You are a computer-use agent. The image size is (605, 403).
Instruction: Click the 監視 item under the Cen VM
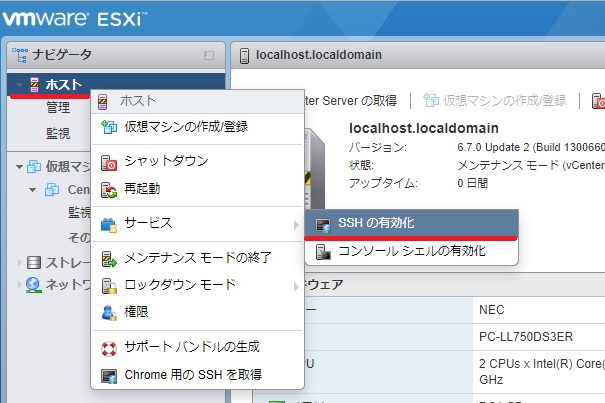click(x=79, y=212)
